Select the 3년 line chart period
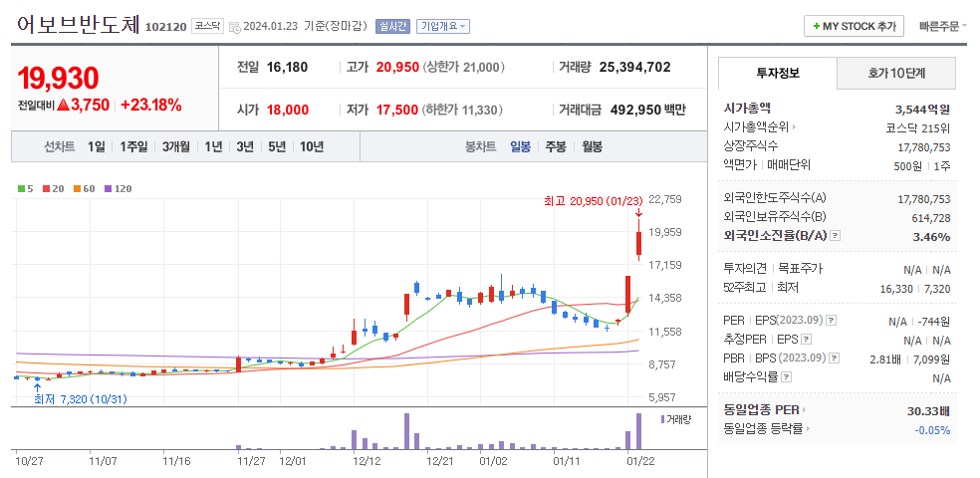Viewport: 980px width, 478px height. point(244,146)
